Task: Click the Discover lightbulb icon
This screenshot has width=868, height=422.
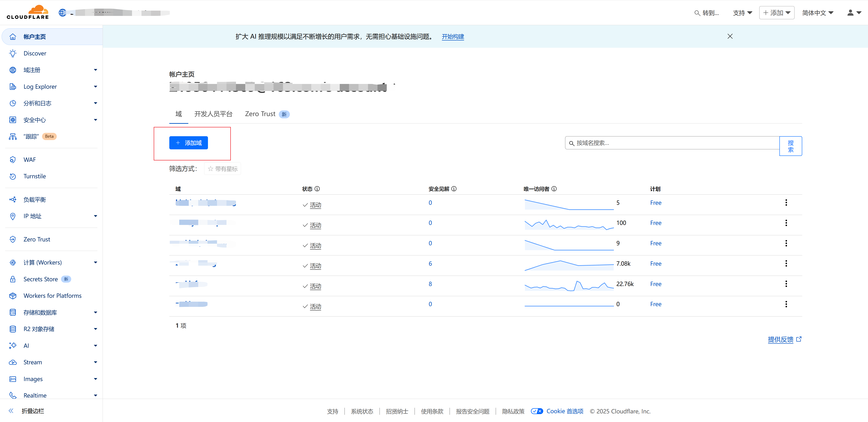Action: [13, 53]
